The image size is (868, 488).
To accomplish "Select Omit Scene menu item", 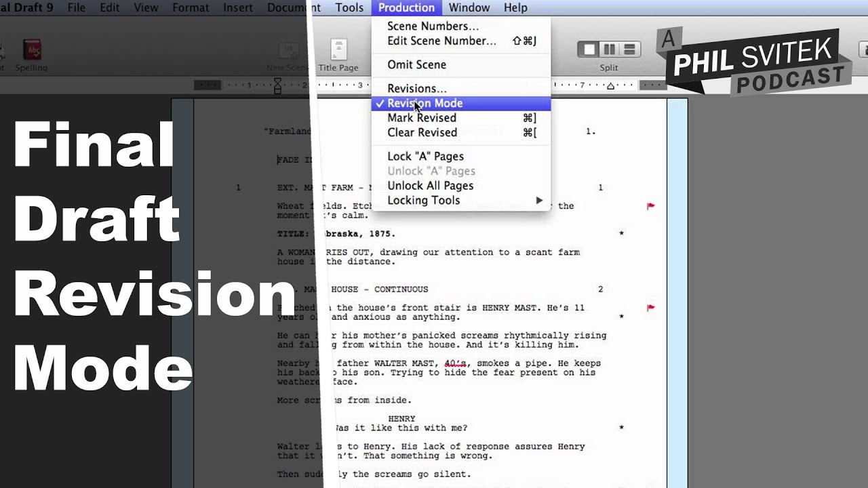I will 461,64.
